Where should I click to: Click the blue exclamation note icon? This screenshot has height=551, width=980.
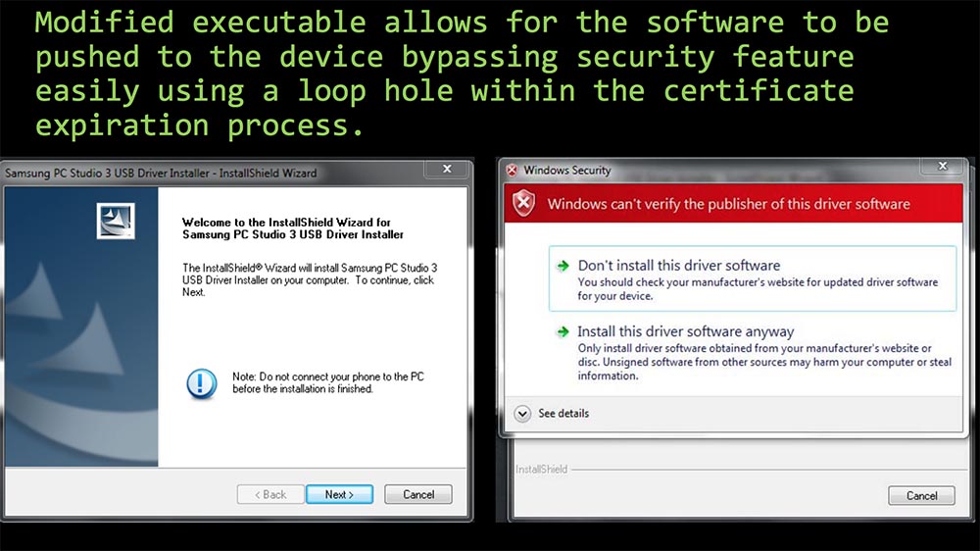[x=201, y=383]
